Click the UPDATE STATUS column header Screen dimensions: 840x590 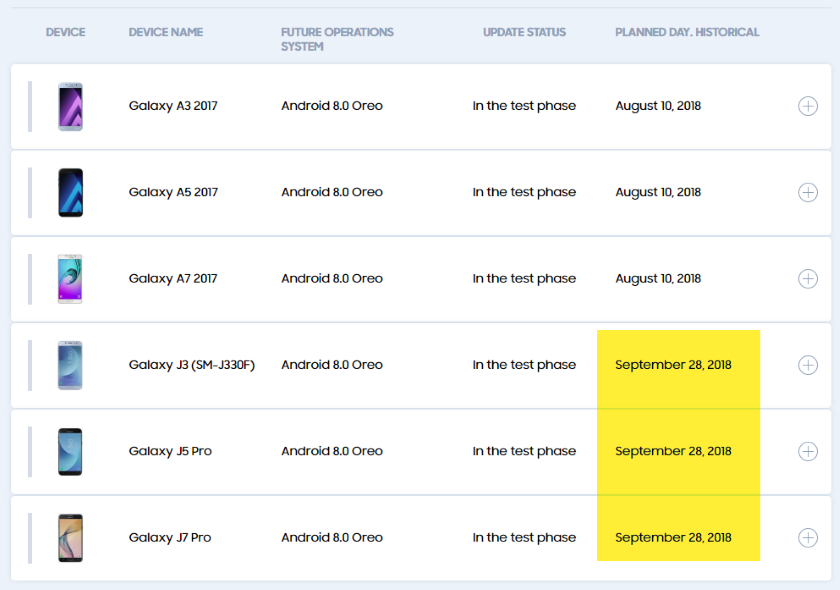(x=524, y=32)
